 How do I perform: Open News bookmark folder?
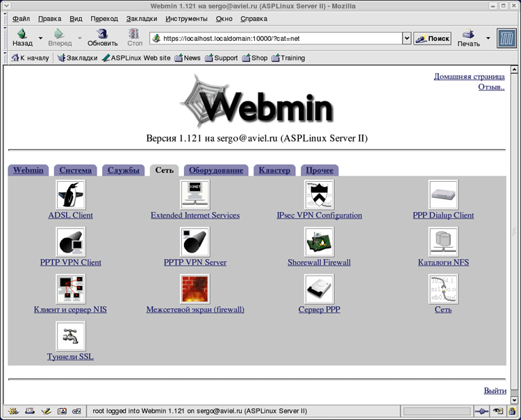coord(188,58)
